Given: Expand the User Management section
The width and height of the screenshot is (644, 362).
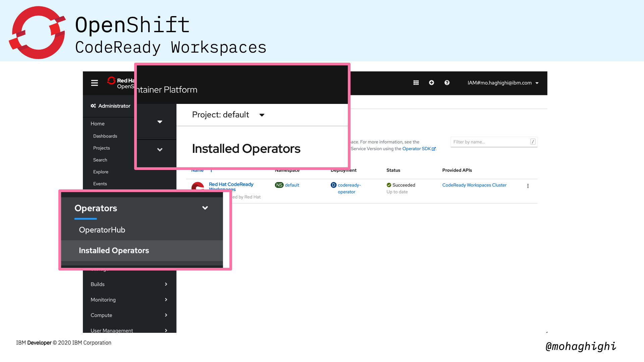Looking at the screenshot, I should point(129,330).
